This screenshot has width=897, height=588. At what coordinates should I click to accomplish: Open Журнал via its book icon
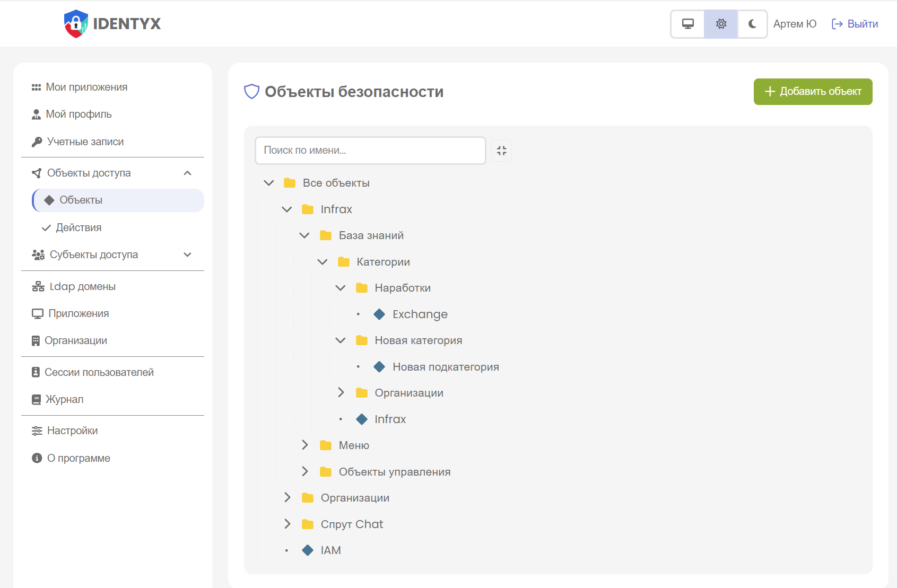pos(36,400)
